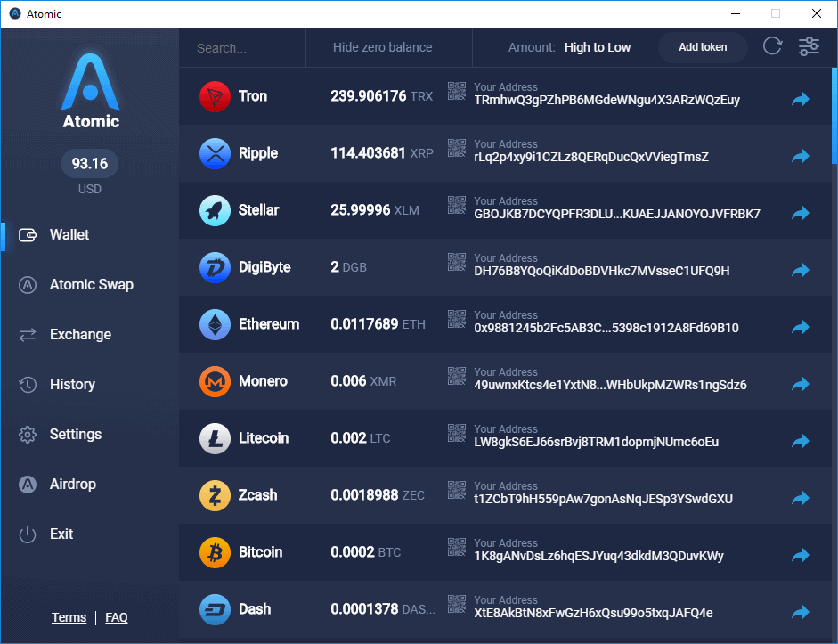Screen dimensions: 838x644
Task: Focus the Search coins field
Action: pyautogui.click(x=242, y=47)
